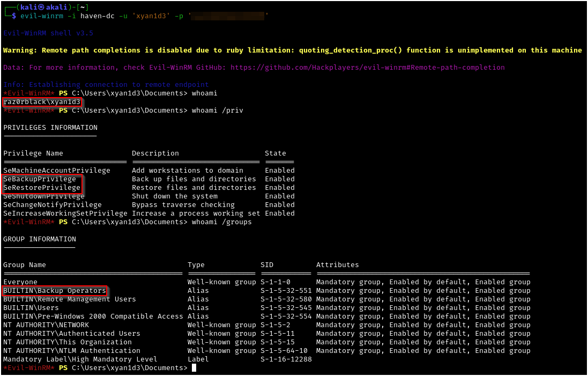This screenshot has width=588, height=376.
Task: Click the SeMachineAccountPrivilege privilege name
Action: [56, 171]
